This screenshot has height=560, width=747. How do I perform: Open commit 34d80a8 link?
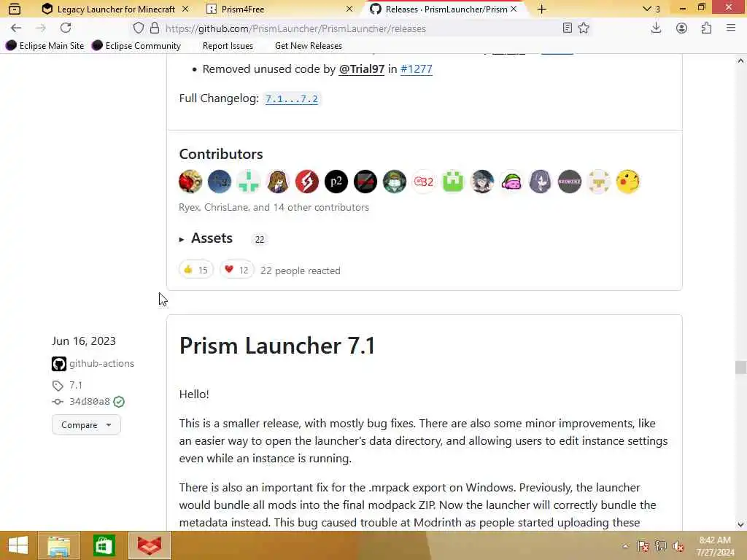coord(90,402)
